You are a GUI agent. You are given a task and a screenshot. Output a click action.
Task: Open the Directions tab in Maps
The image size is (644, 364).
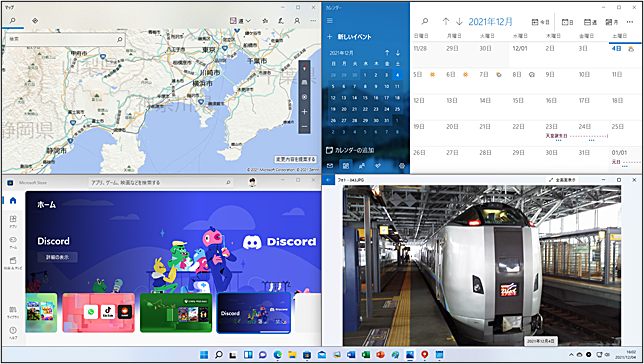[35, 21]
